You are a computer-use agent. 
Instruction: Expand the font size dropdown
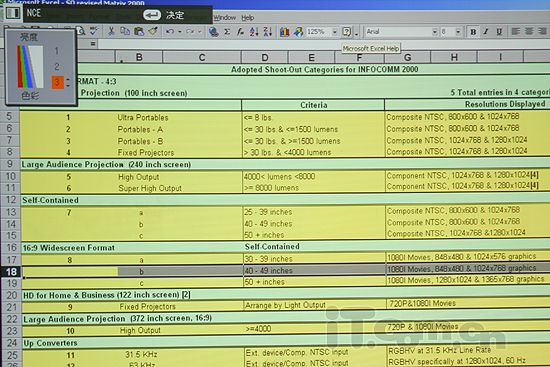pyautogui.click(x=458, y=32)
